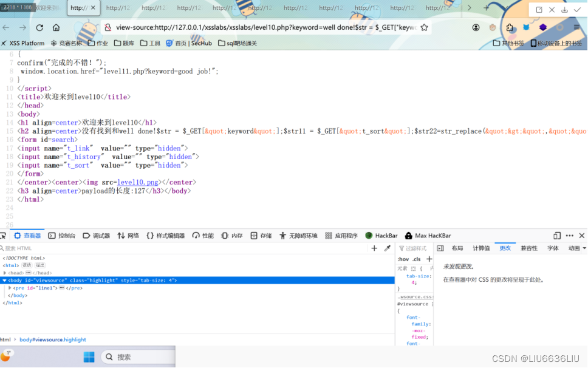This screenshot has width=588, height=368.
Task: Add a new CSS rule with plus
Action: tap(429, 259)
